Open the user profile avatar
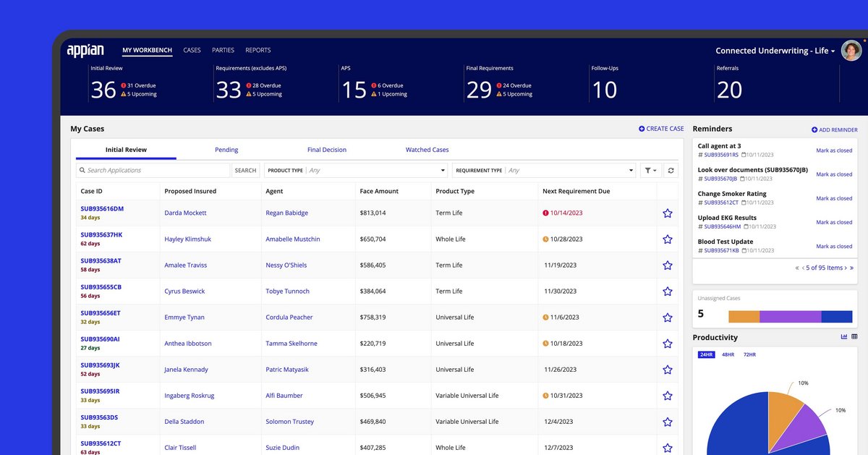This screenshot has width=868, height=455. pyautogui.click(x=851, y=50)
